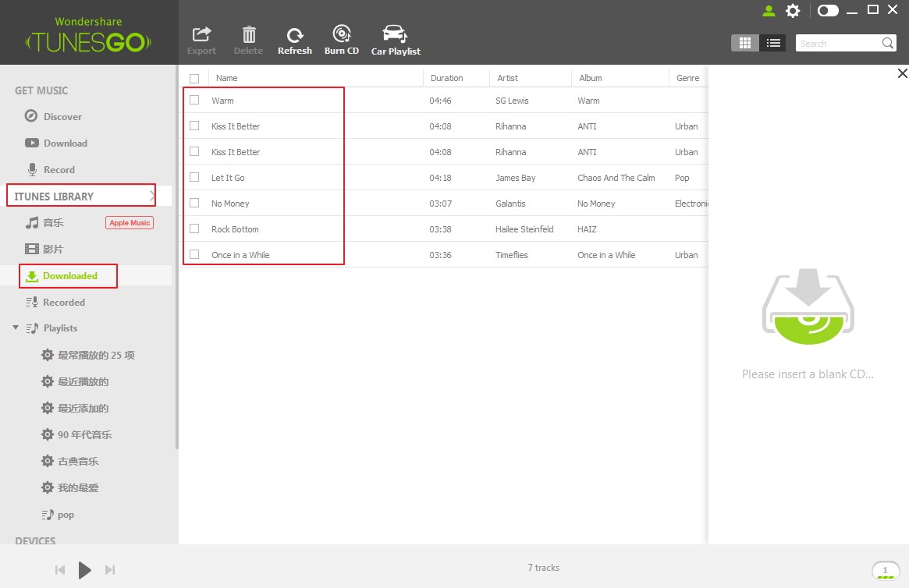This screenshot has width=909, height=588.
Task: Switch to grid view
Action: click(x=745, y=43)
